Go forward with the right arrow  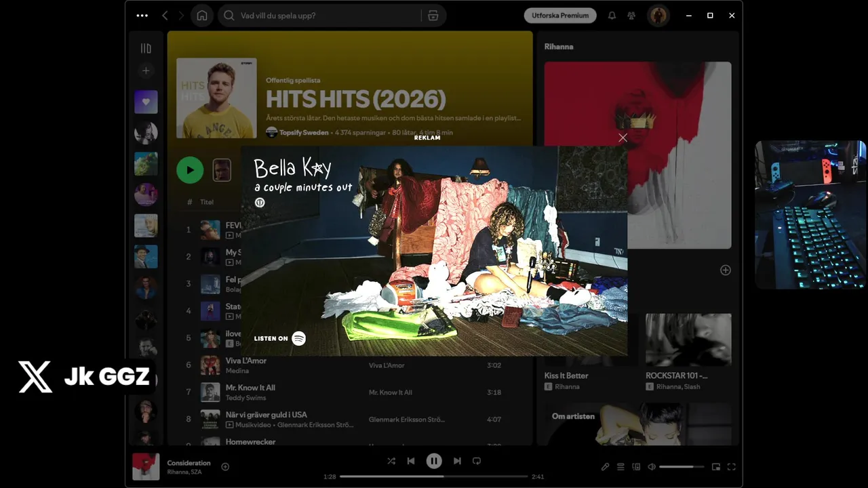(x=181, y=16)
